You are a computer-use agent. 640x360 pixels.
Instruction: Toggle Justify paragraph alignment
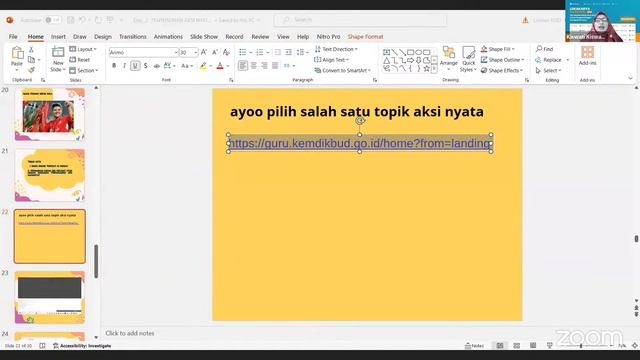pyautogui.click(x=275, y=66)
